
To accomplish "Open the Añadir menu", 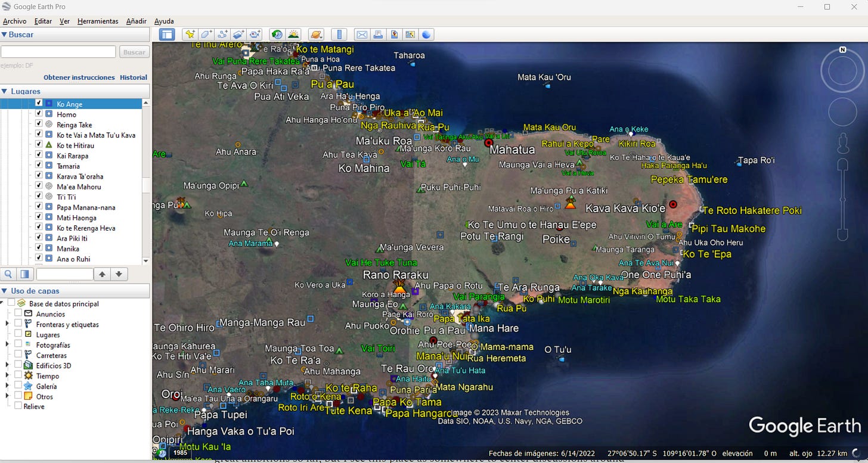I will pyautogui.click(x=136, y=21).
